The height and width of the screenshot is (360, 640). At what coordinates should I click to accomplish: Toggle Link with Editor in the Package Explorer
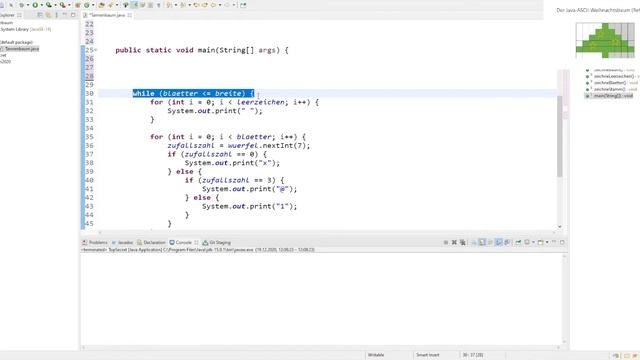pos(48,15)
